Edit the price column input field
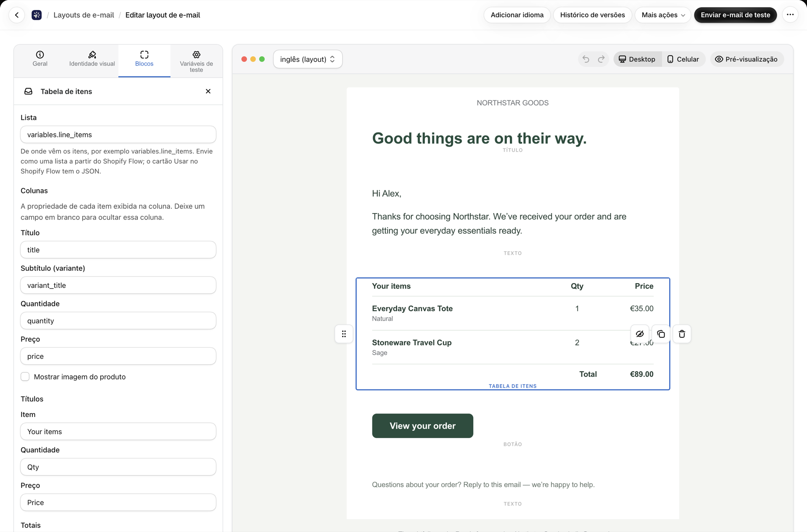The width and height of the screenshot is (807, 532). pos(118,356)
